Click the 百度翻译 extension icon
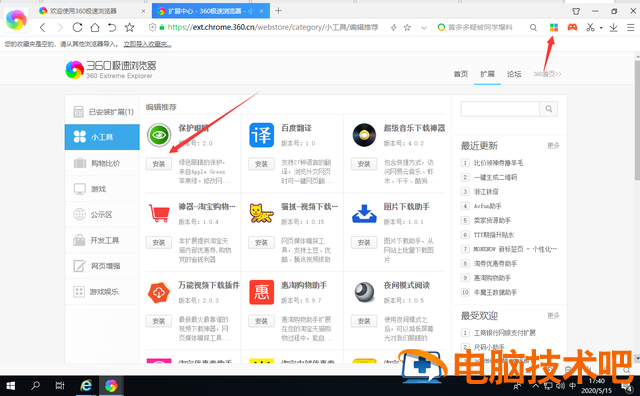640x396 pixels. tap(261, 135)
